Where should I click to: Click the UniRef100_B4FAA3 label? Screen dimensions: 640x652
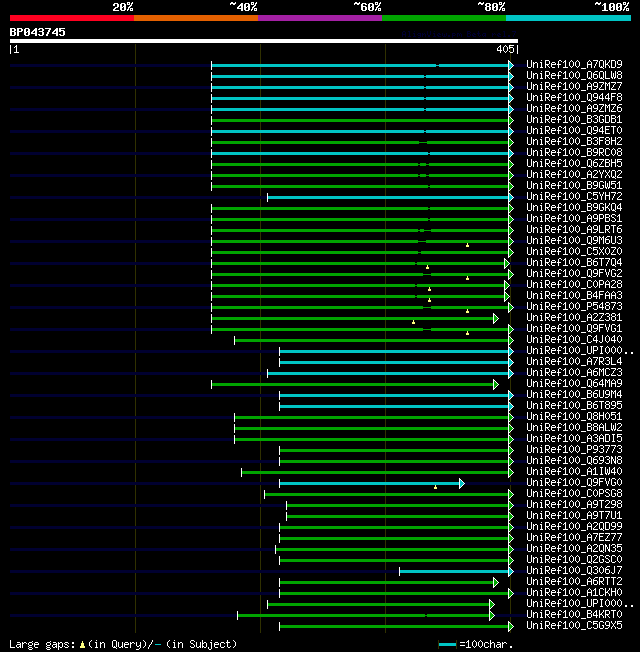(574, 296)
